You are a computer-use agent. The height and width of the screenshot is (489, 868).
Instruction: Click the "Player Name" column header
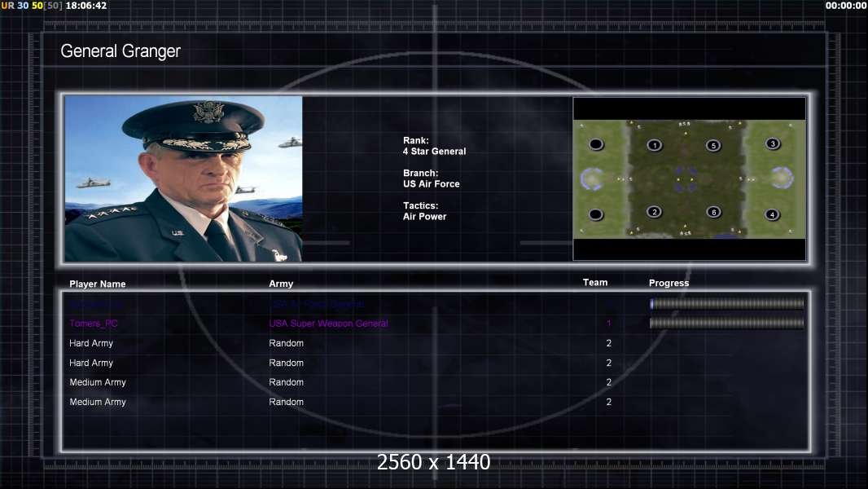(98, 284)
